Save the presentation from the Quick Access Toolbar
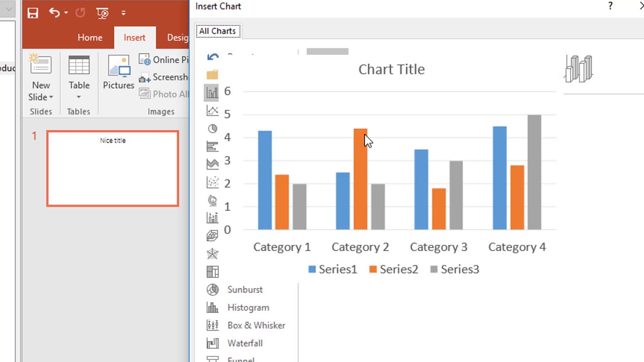 [x=33, y=13]
